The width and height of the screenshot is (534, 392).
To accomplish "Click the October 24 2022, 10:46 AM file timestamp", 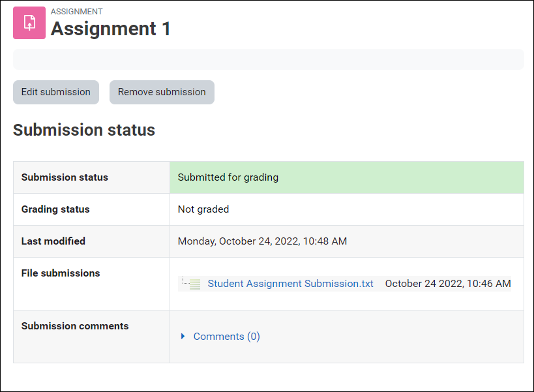I will tap(448, 284).
